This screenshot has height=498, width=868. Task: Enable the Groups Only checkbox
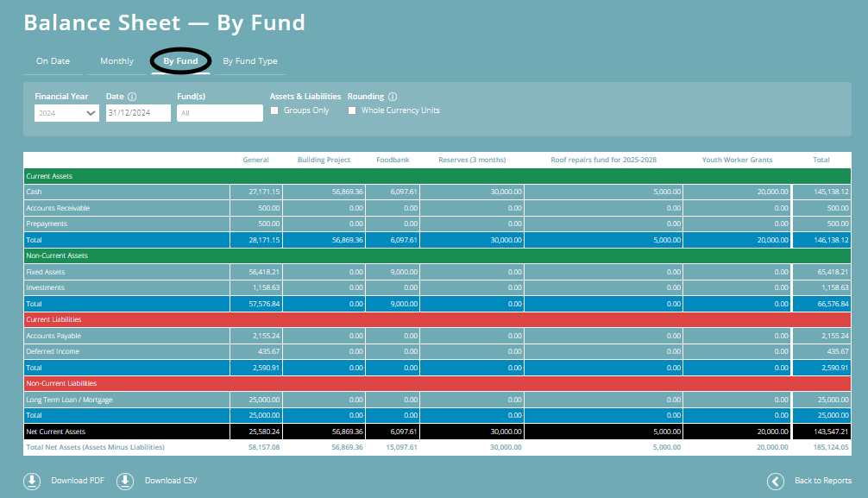[274, 110]
